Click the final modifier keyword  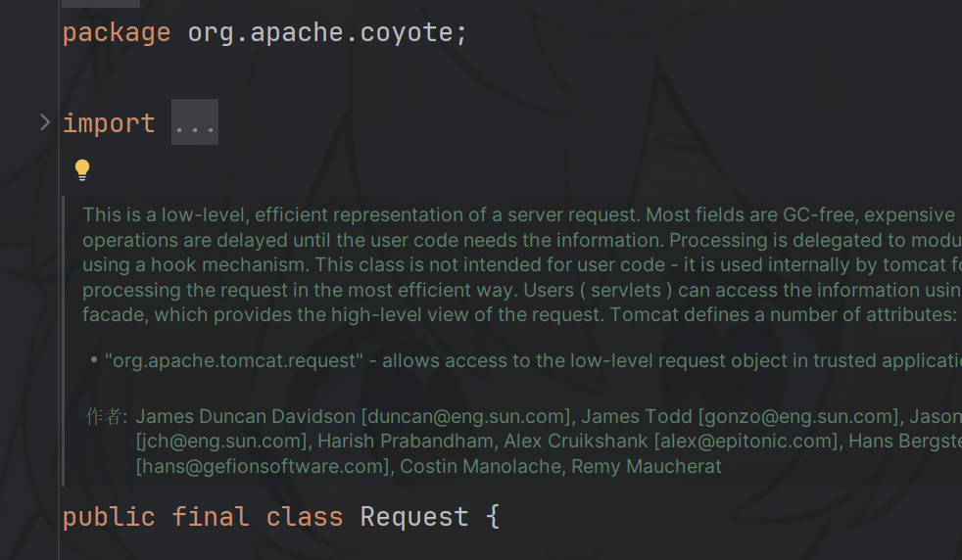(x=211, y=516)
